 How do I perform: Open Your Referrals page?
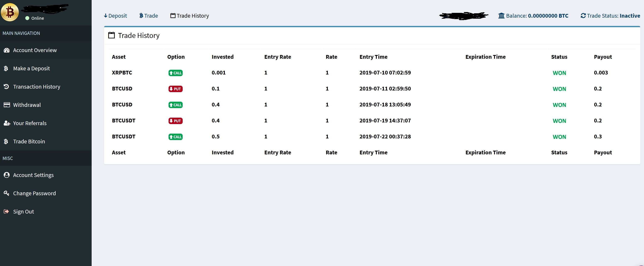pyautogui.click(x=29, y=123)
